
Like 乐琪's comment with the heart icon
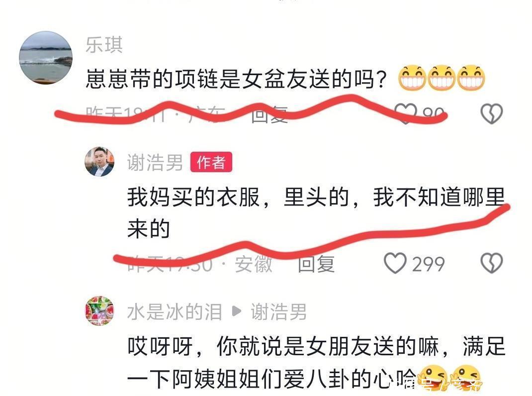pos(406,113)
